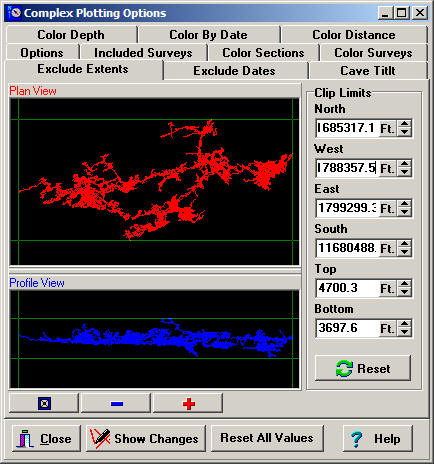This screenshot has width=434, height=464.
Task: Click Reset All Values button
Action: click(x=267, y=438)
